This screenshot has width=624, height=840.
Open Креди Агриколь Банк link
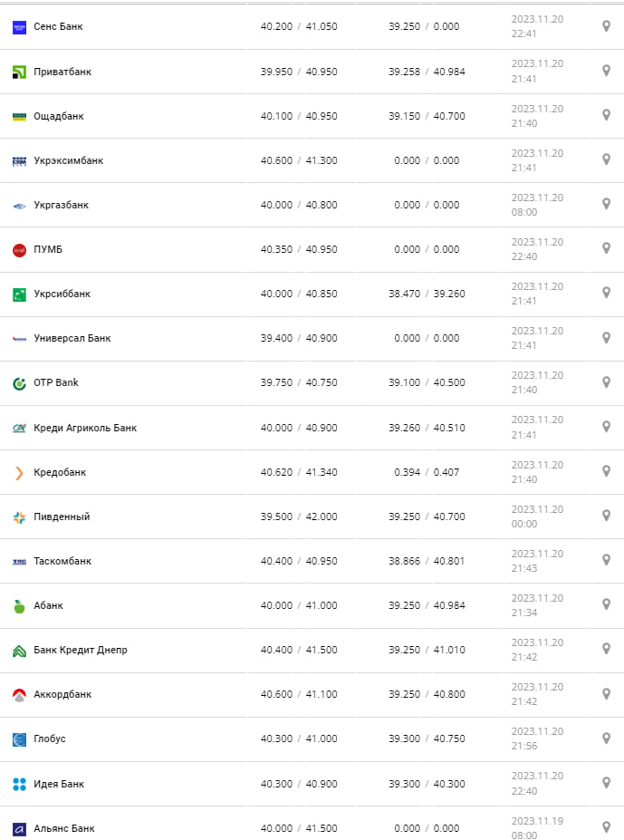pyautogui.click(x=85, y=428)
